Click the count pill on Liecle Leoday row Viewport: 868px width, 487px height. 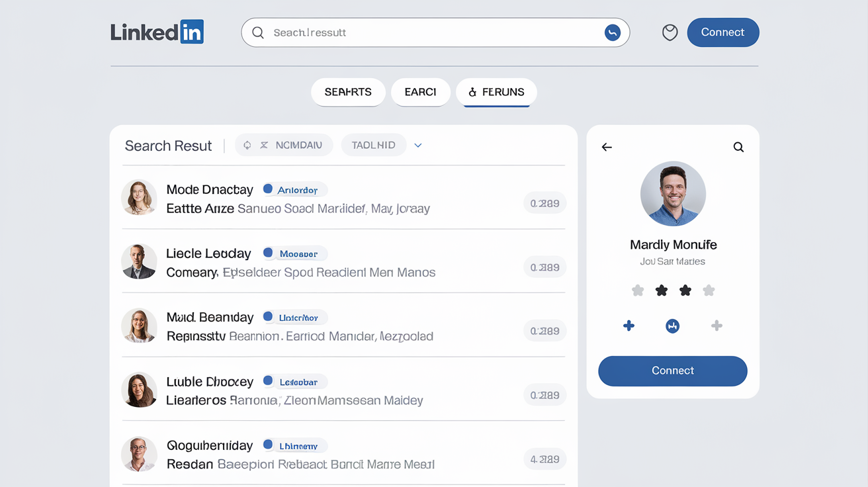544,267
